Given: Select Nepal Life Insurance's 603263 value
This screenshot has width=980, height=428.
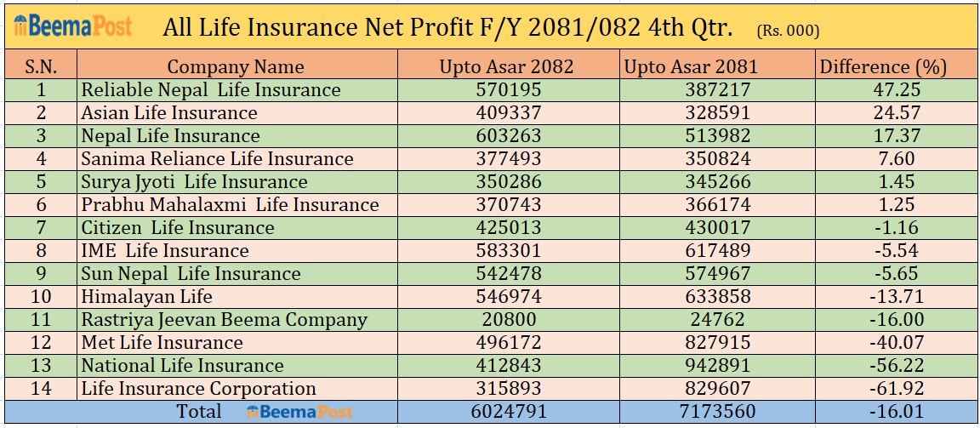Looking at the screenshot, I should click(x=506, y=136).
